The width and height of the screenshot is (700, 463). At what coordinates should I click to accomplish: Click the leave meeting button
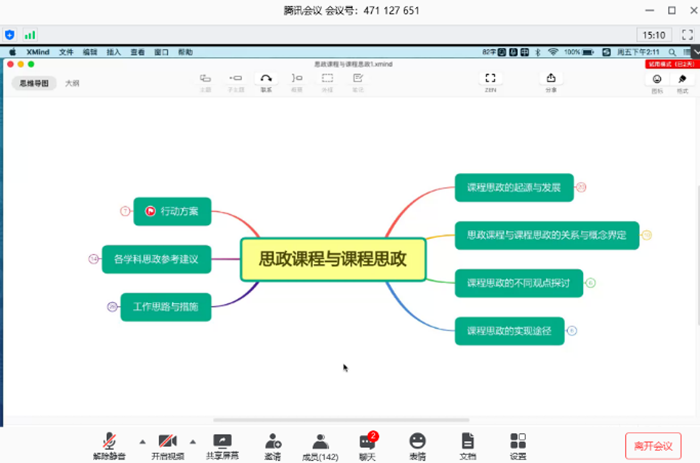(x=652, y=444)
